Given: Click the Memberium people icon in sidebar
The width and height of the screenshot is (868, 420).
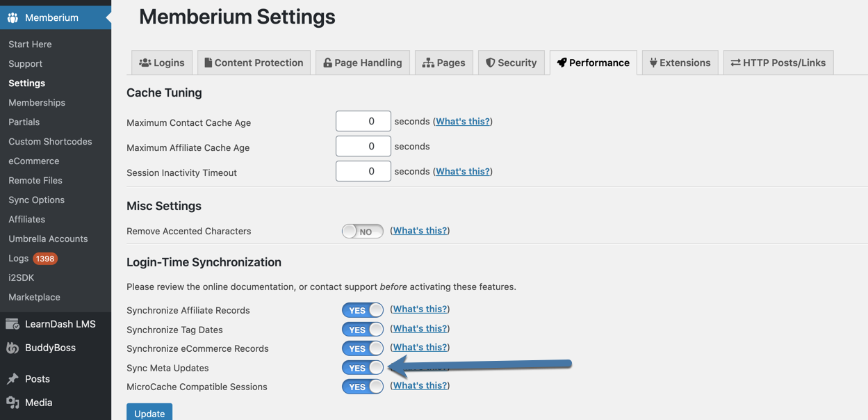Looking at the screenshot, I should tap(13, 17).
